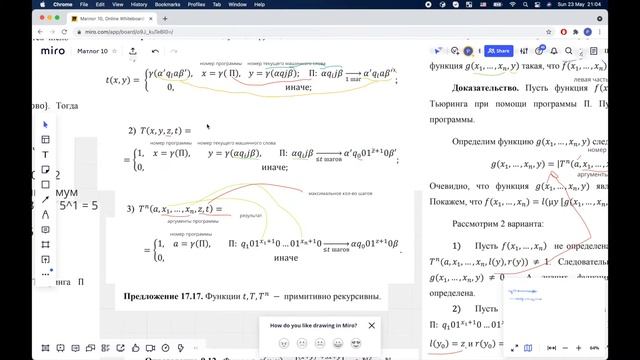Open the help and feedback icon
Image resolution: width=640 pixels, height=360 pixels.
(x=539, y=51)
